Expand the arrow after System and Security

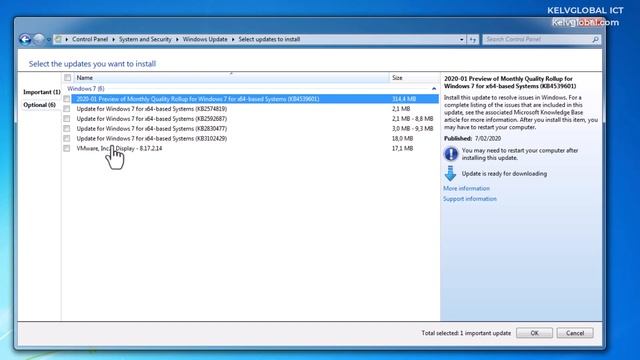coord(177,39)
